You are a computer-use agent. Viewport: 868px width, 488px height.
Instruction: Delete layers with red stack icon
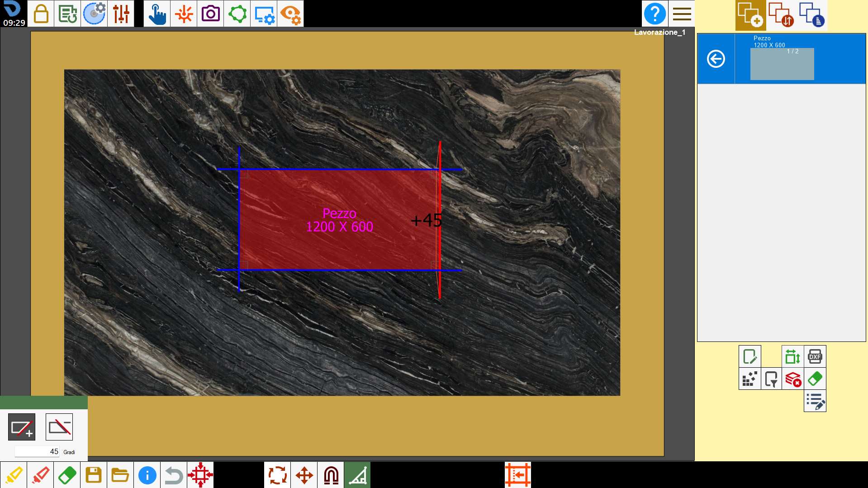[x=793, y=379]
